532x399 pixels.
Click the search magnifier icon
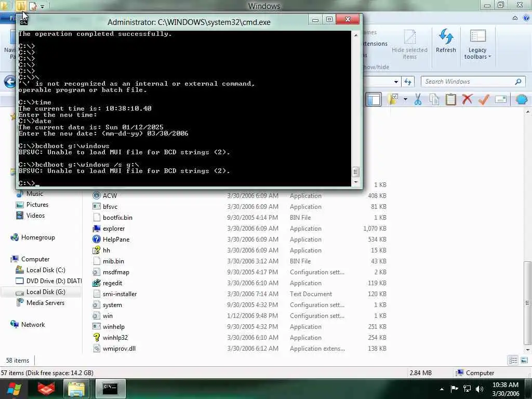[518, 82]
